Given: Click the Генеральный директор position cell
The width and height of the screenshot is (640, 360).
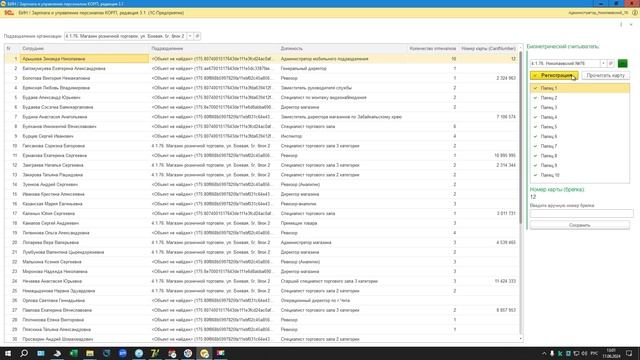Looking at the screenshot, I should [343, 69].
